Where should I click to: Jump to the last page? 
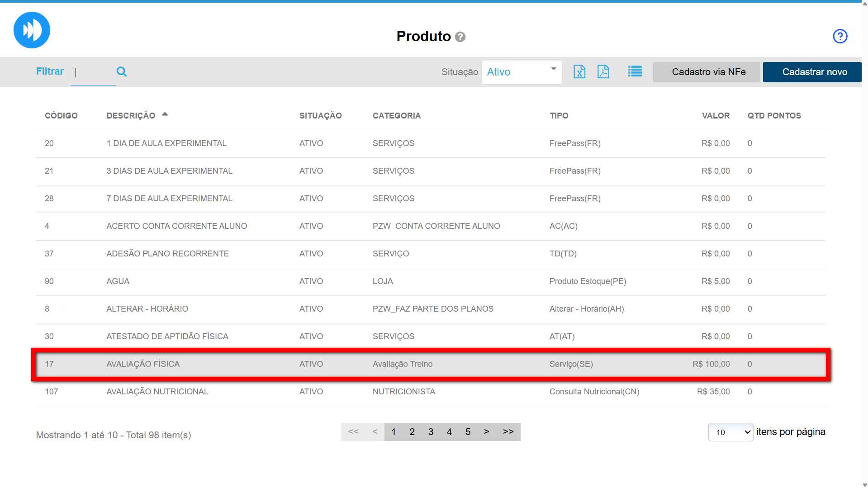pos(508,432)
